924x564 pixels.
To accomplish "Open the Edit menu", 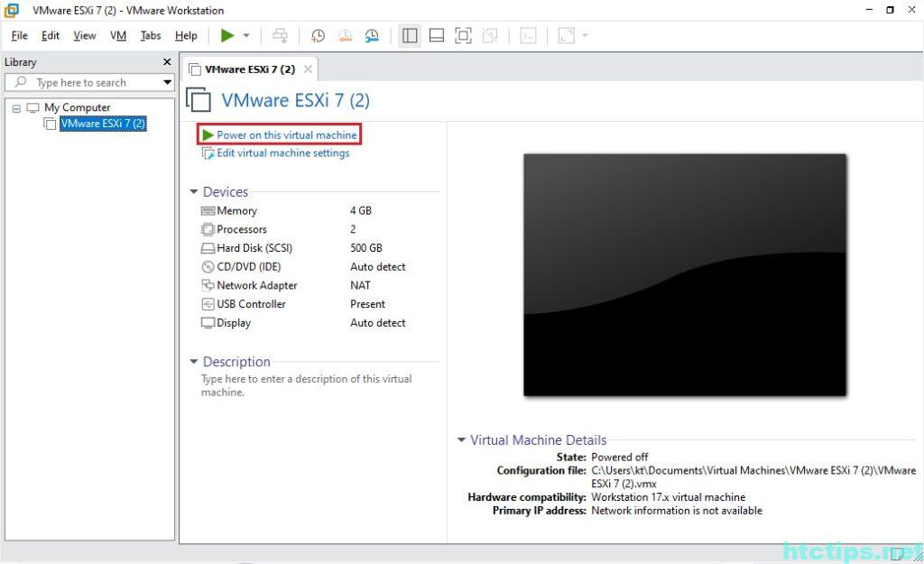I will pos(51,36).
